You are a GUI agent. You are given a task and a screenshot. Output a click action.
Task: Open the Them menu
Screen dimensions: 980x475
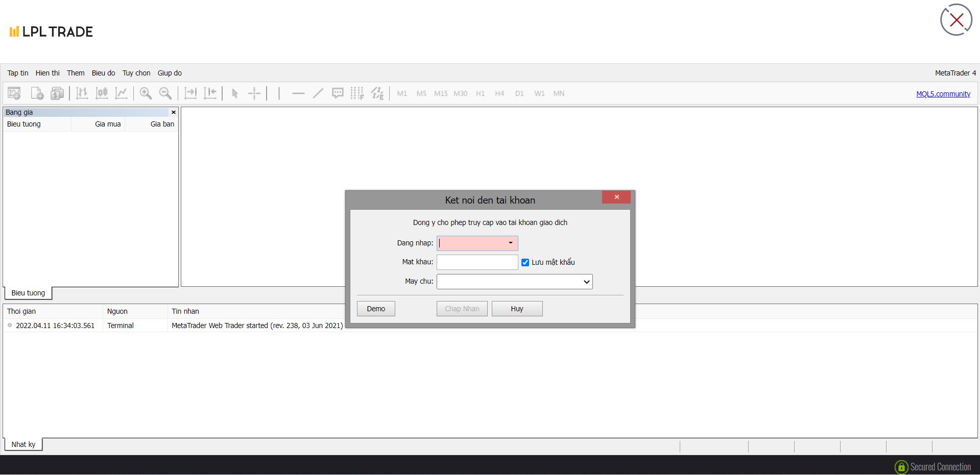pyautogui.click(x=76, y=73)
